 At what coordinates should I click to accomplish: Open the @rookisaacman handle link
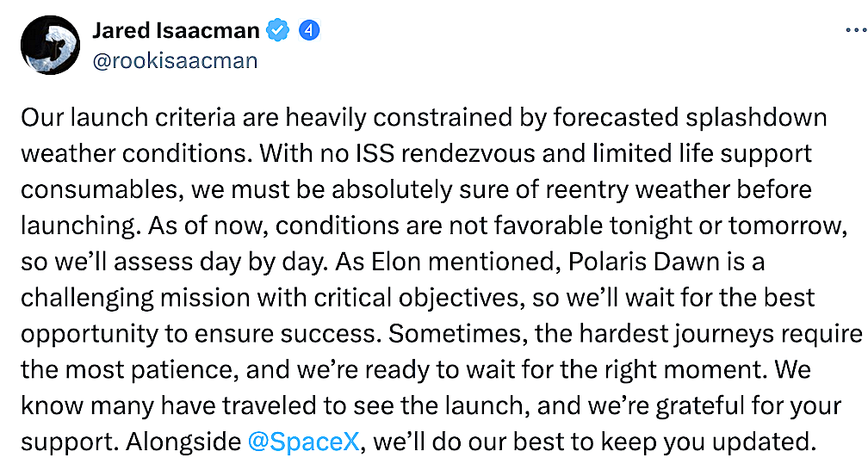(175, 61)
